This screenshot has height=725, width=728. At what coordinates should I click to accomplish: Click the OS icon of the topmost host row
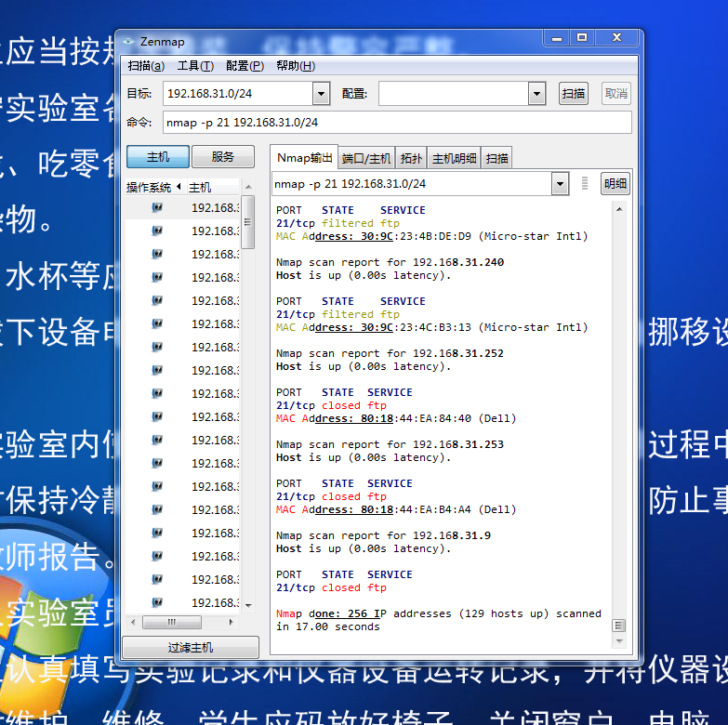[157, 207]
